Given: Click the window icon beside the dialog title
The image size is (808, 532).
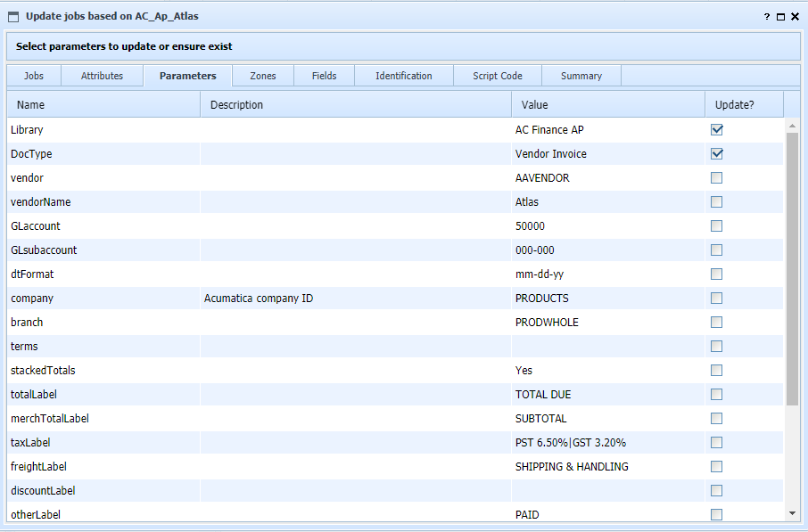Looking at the screenshot, I should coord(13,16).
